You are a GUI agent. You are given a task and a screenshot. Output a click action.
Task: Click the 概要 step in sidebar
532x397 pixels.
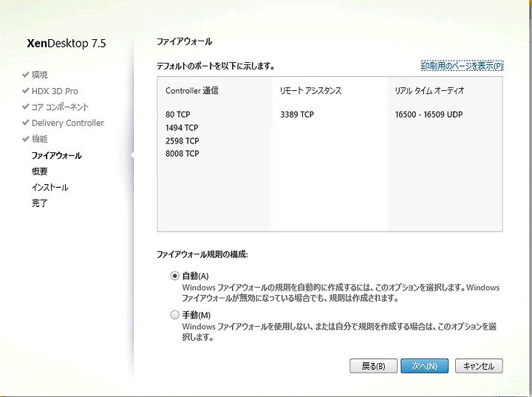(39, 172)
